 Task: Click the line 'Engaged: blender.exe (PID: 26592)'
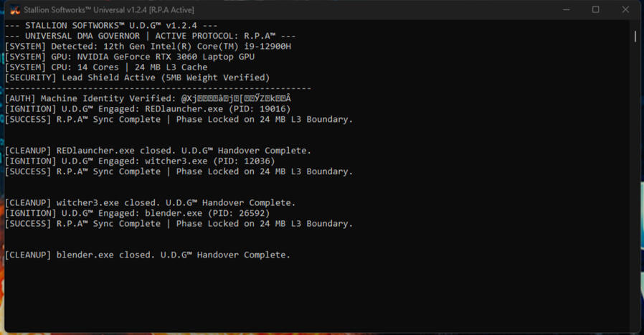pyautogui.click(x=137, y=213)
